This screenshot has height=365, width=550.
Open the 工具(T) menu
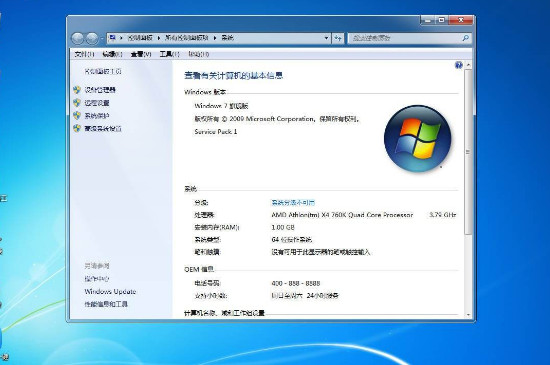tap(169, 54)
